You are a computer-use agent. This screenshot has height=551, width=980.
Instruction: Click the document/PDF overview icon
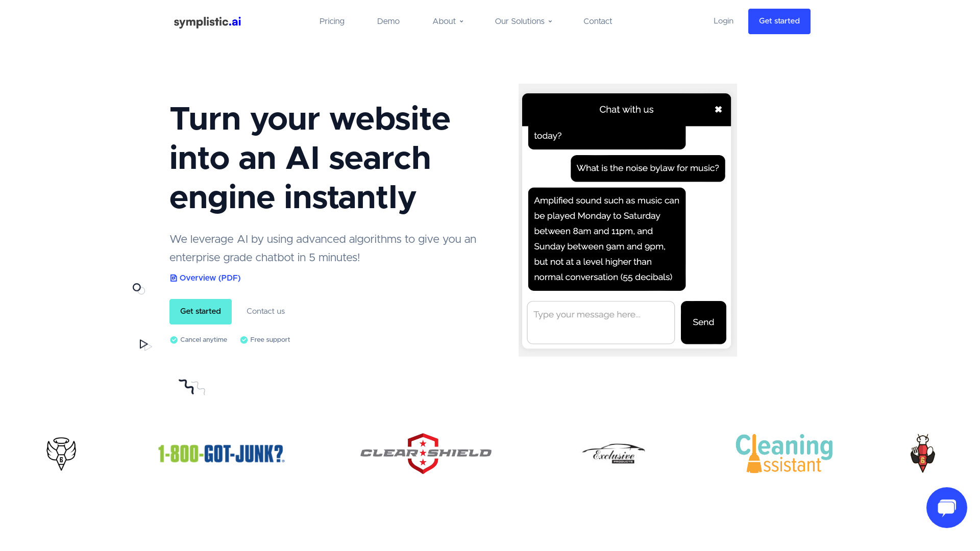[x=173, y=278]
